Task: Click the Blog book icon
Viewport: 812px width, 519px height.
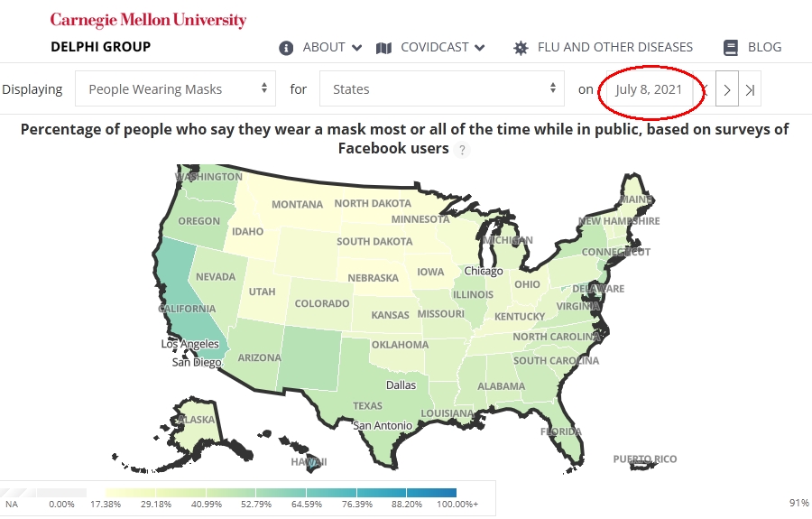Action: click(731, 48)
